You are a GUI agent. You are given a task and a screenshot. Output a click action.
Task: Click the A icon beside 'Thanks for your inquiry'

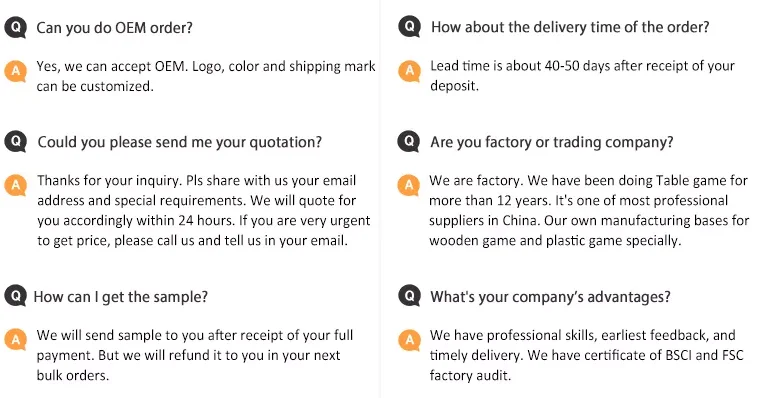(x=15, y=185)
